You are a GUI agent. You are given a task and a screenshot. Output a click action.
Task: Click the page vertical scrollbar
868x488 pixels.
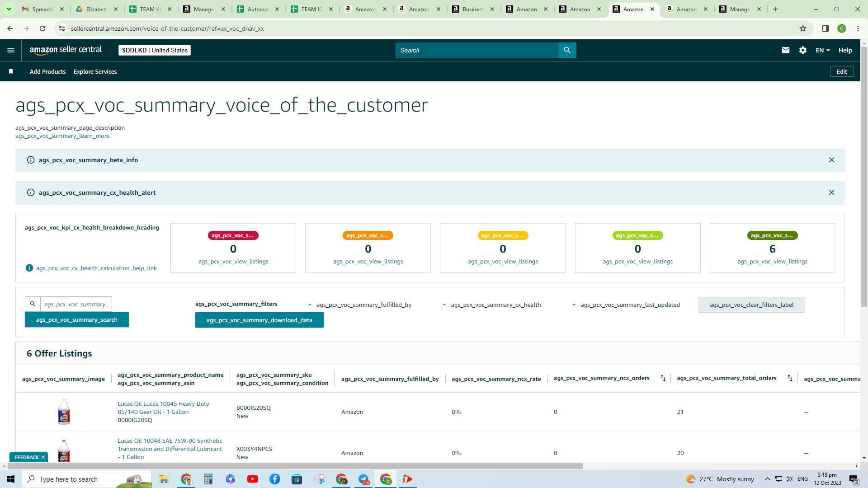864,176
